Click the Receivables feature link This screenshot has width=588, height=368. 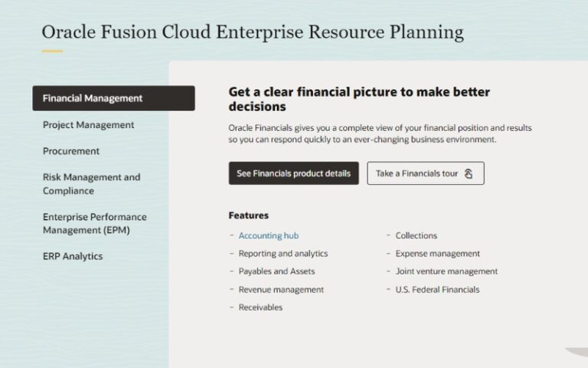(260, 307)
